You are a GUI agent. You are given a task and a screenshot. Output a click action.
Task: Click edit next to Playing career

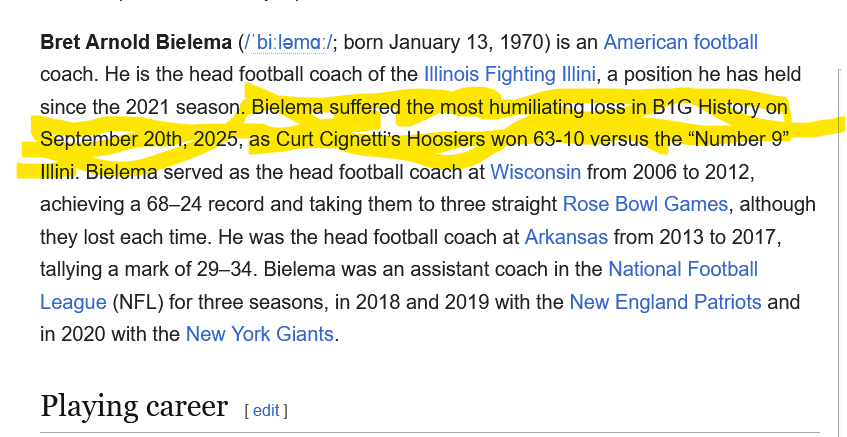pyautogui.click(x=266, y=410)
